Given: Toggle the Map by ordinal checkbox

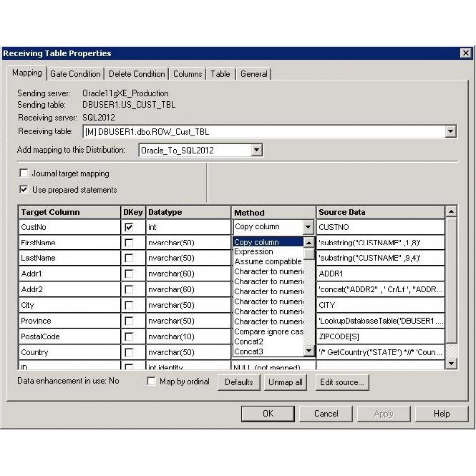Looking at the screenshot, I should point(151,381).
